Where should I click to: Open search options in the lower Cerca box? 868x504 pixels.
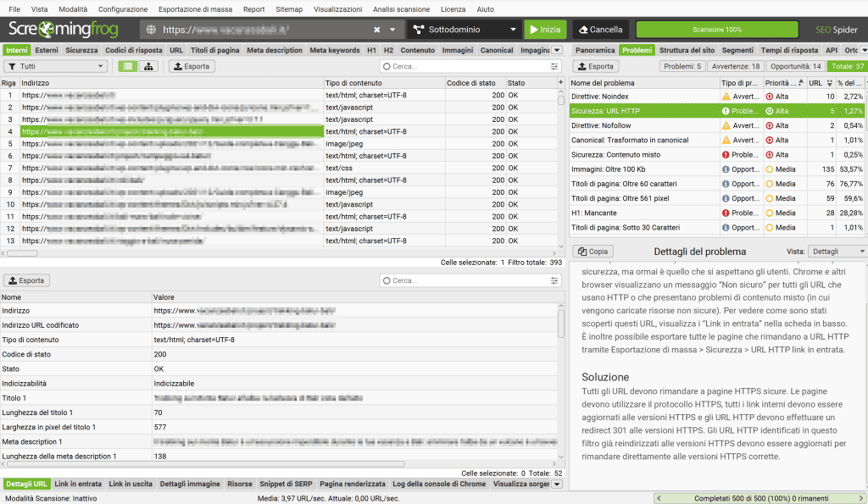point(554,280)
